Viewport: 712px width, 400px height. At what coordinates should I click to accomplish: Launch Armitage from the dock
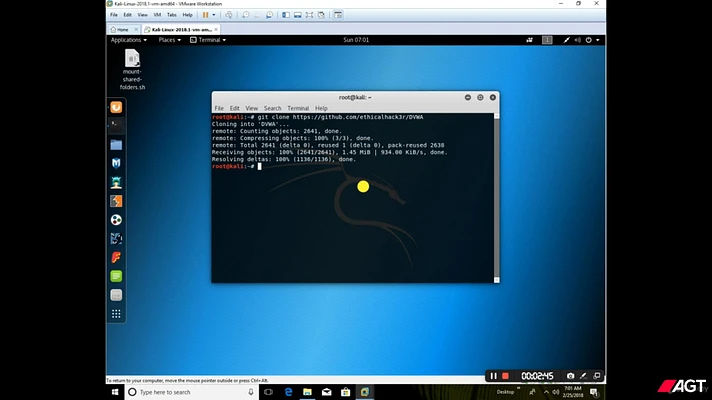116,183
